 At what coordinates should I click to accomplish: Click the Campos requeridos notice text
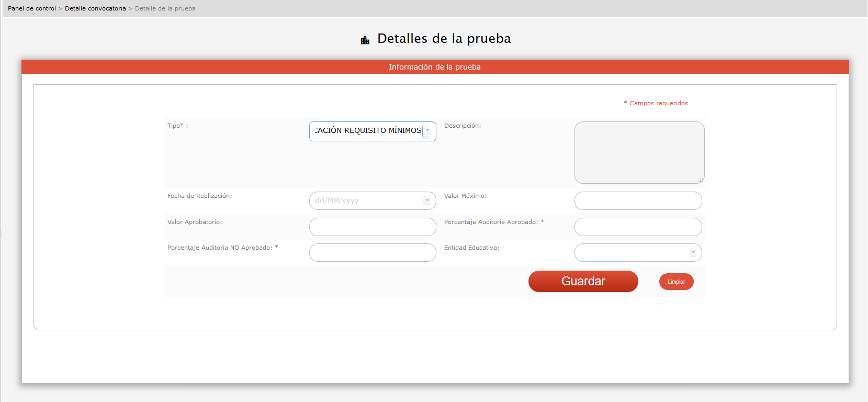click(658, 103)
